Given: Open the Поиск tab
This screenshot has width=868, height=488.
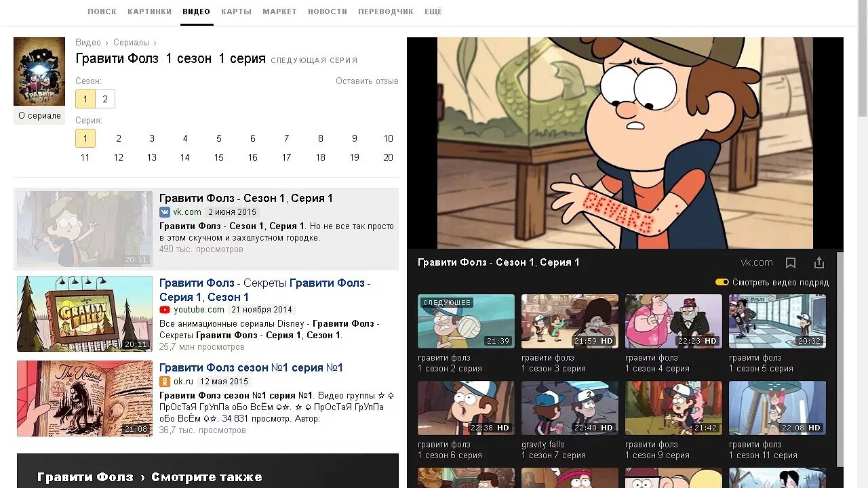Looking at the screenshot, I should coord(102,12).
